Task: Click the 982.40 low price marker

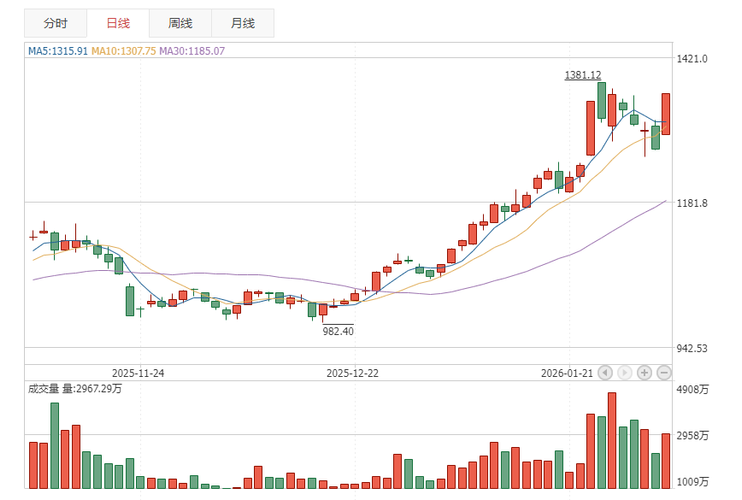Action: pos(338,331)
